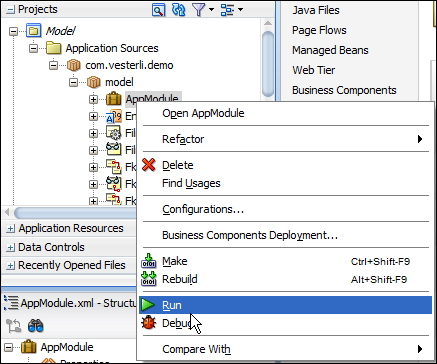Click the Make compile icon
437x364 pixels.
point(148,261)
